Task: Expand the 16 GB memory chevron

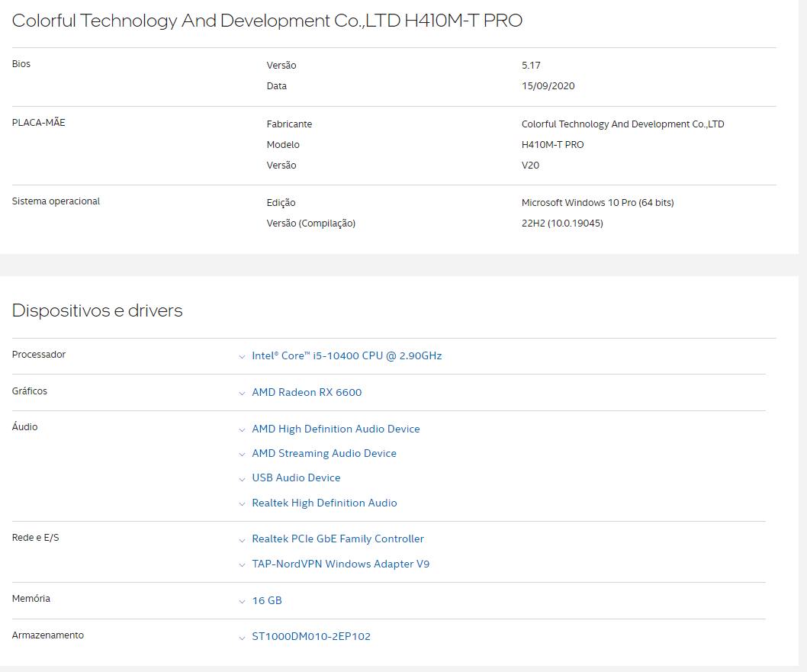Action: (x=242, y=602)
